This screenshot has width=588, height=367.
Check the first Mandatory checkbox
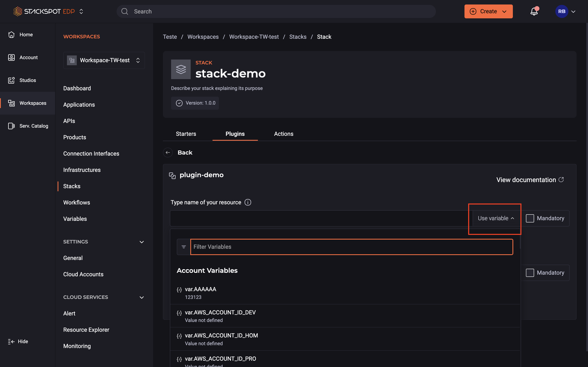coord(530,218)
